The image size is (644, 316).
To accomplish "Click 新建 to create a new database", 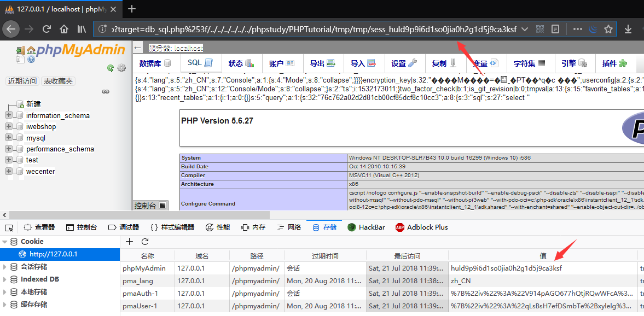I will tap(33, 104).
